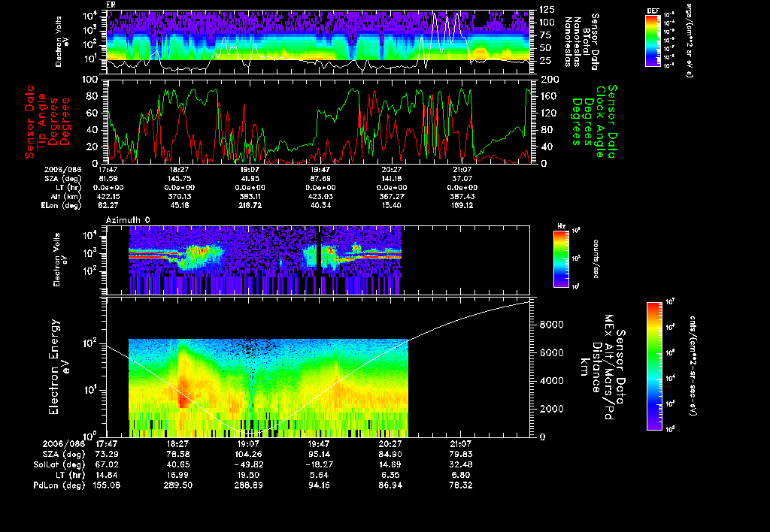The width and height of the screenshot is (770, 532).
Task: Select the Azimuth 0 spectrogram panel
Action: [x=318, y=260]
